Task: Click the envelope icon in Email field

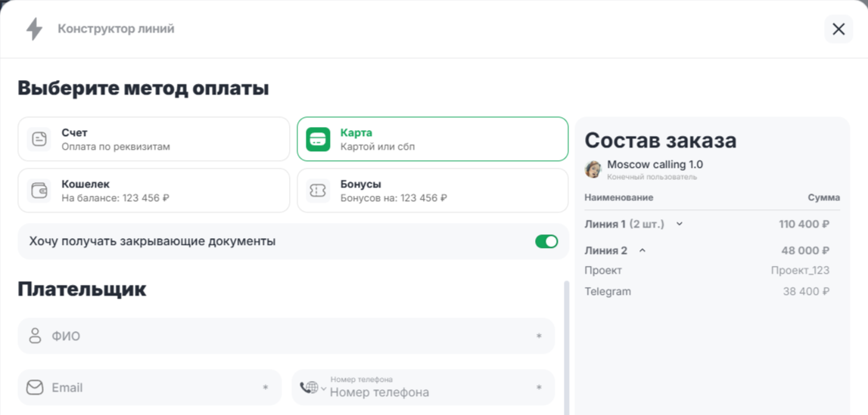Action: (x=35, y=388)
